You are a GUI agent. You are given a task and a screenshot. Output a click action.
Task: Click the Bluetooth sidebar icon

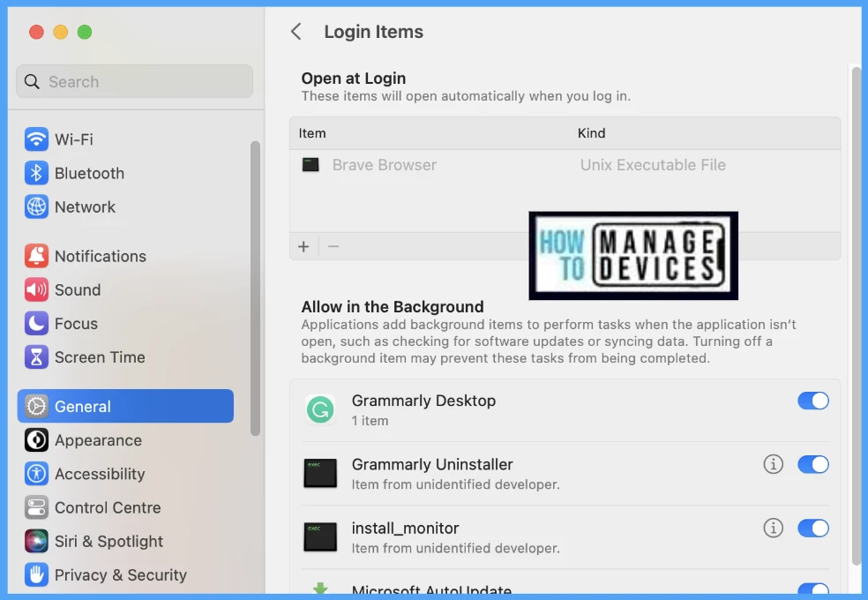click(x=36, y=173)
